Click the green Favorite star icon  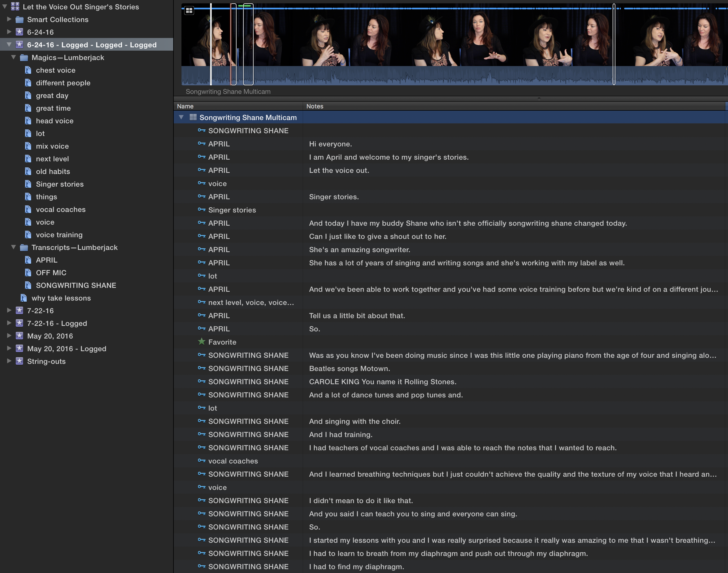(201, 342)
